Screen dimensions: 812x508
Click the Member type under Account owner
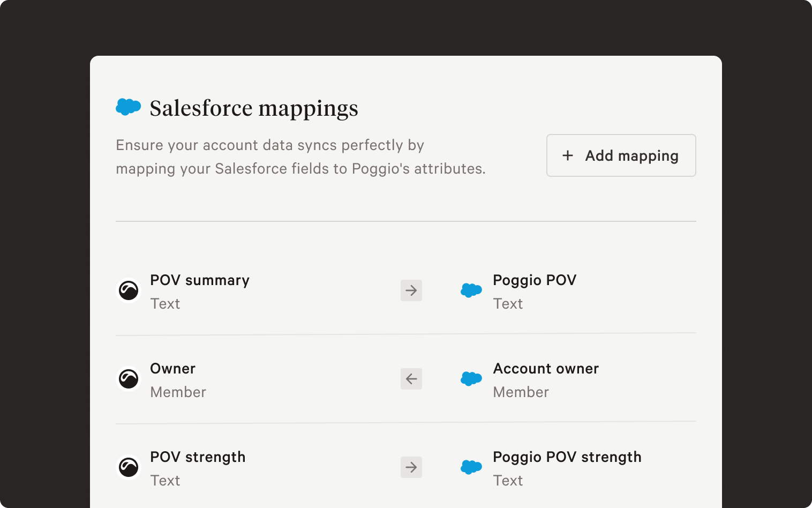coord(521,392)
